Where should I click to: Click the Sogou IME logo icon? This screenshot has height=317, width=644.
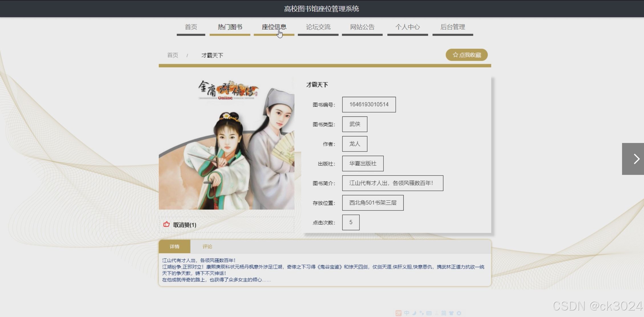pos(399,313)
